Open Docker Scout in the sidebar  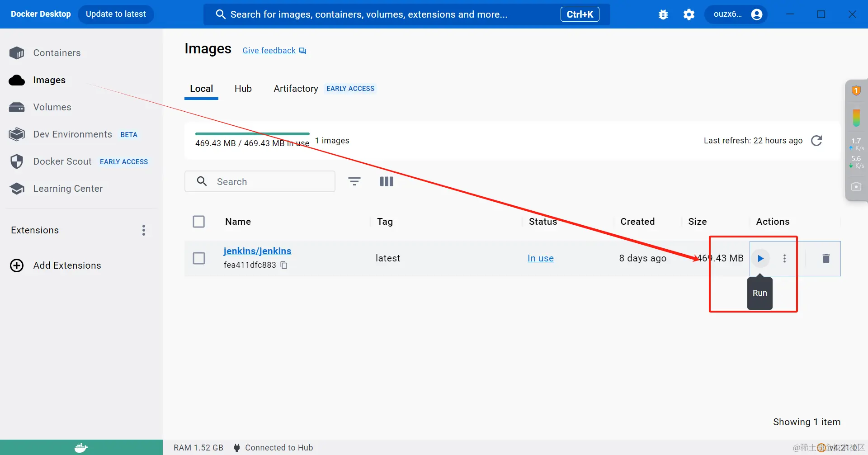62,161
